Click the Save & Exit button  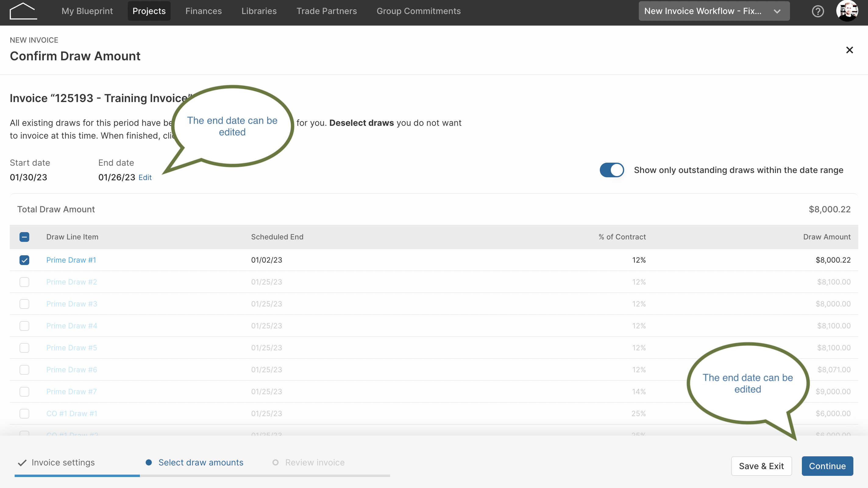point(761,466)
